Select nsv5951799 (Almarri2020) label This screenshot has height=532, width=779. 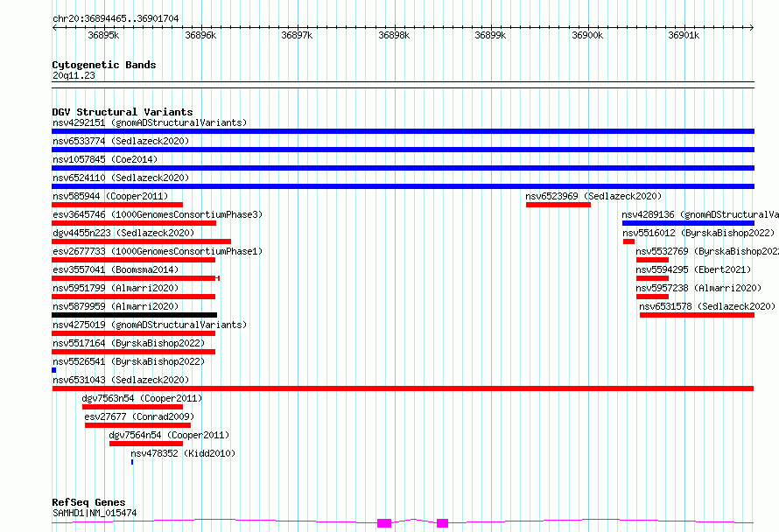(116, 288)
